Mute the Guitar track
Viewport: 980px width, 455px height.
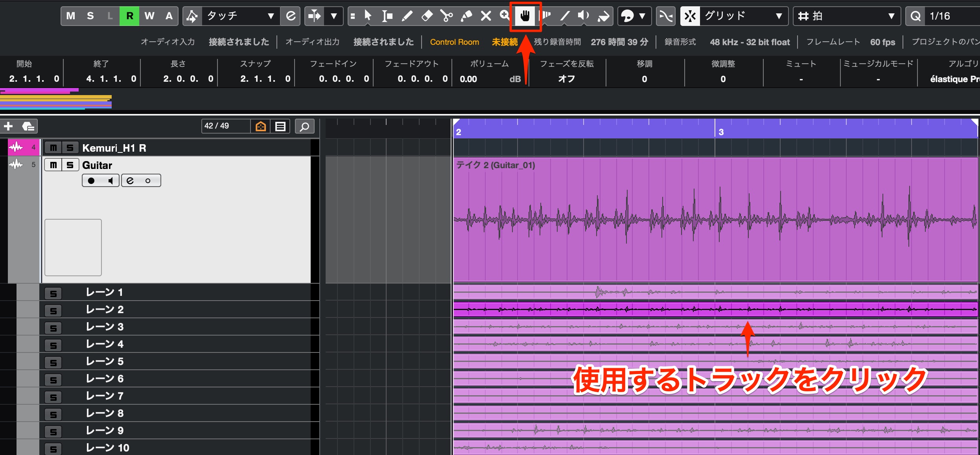click(x=53, y=165)
